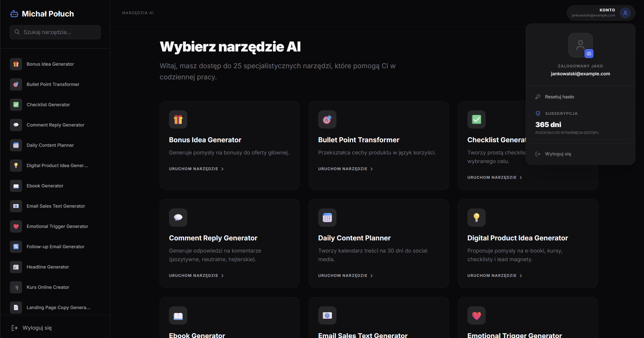Click the heart icon next to Emotional Trigger Generator in sidebar

coord(16,226)
